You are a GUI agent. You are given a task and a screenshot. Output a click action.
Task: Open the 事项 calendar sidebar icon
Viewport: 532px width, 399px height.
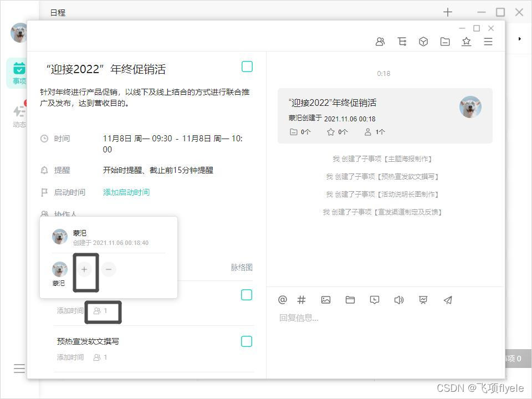(19, 73)
